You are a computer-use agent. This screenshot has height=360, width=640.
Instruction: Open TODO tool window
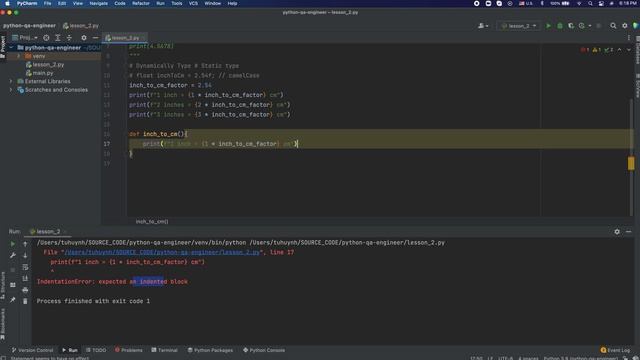[x=96, y=350]
